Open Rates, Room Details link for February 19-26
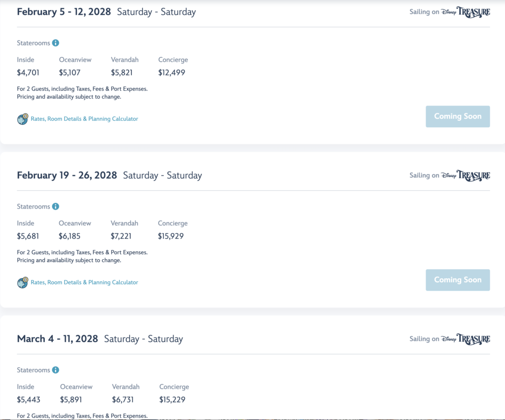This screenshot has width=505, height=420. click(x=84, y=282)
